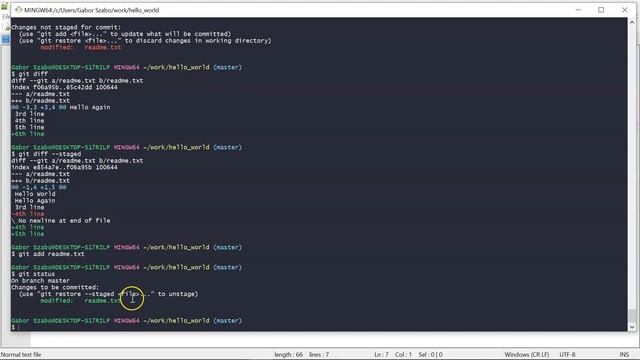The image size is (640, 360).
Task: Click the 'discard changes in working directory' hint
Action: coord(145,41)
